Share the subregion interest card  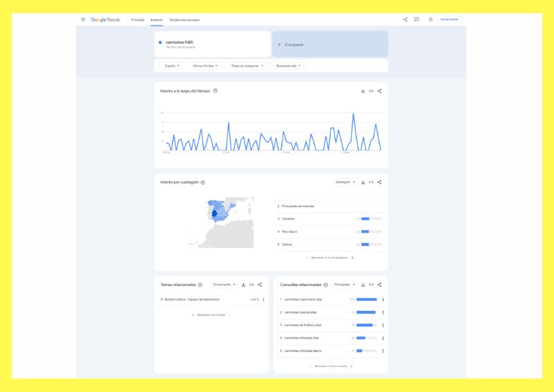pyautogui.click(x=379, y=182)
